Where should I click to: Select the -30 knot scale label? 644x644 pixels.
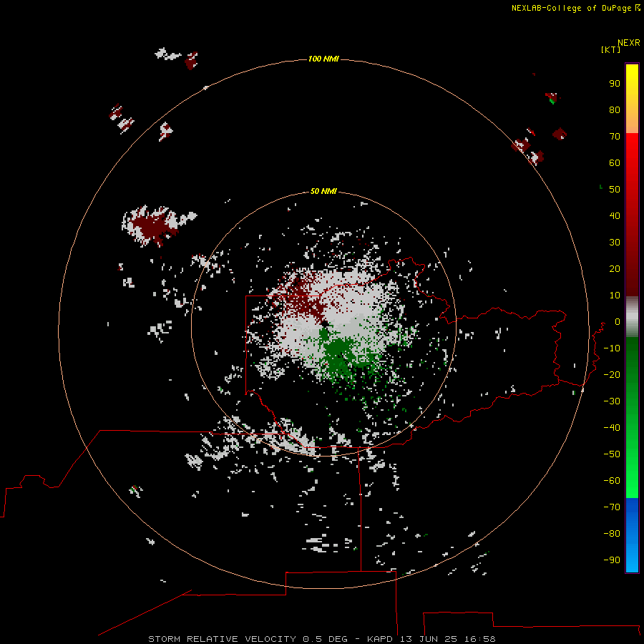(x=612, y=401)
